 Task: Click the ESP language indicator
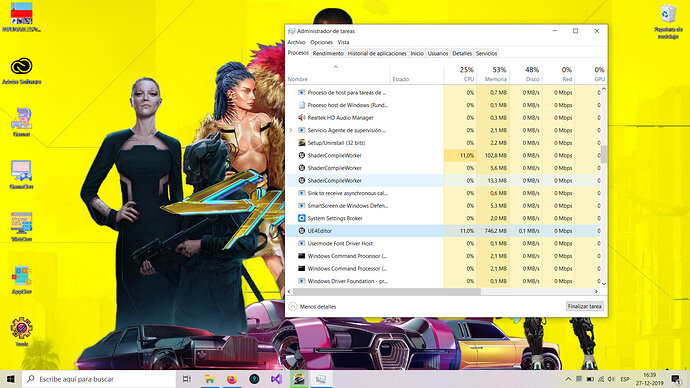[x=624, y=379]
